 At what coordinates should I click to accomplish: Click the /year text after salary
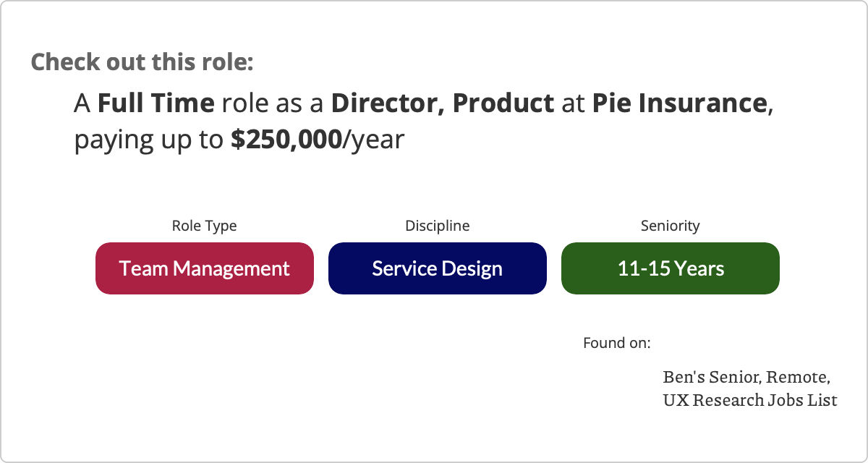tap(373, 140)
